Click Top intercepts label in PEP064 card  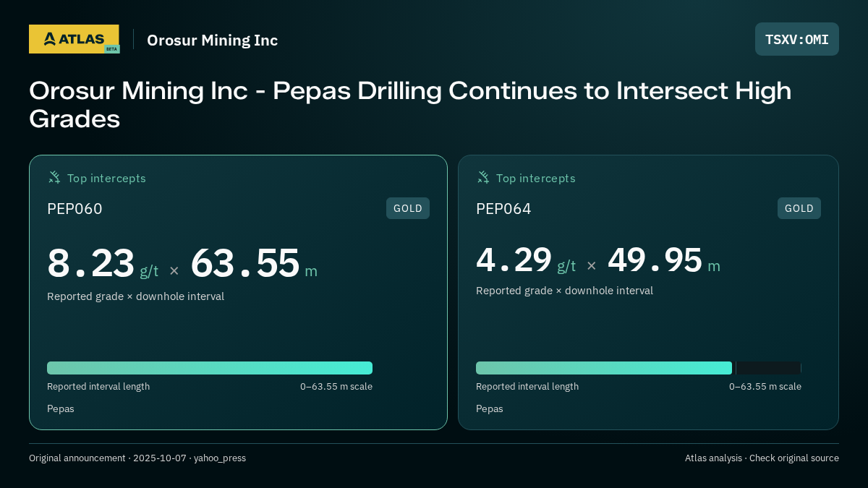point(535,178)
